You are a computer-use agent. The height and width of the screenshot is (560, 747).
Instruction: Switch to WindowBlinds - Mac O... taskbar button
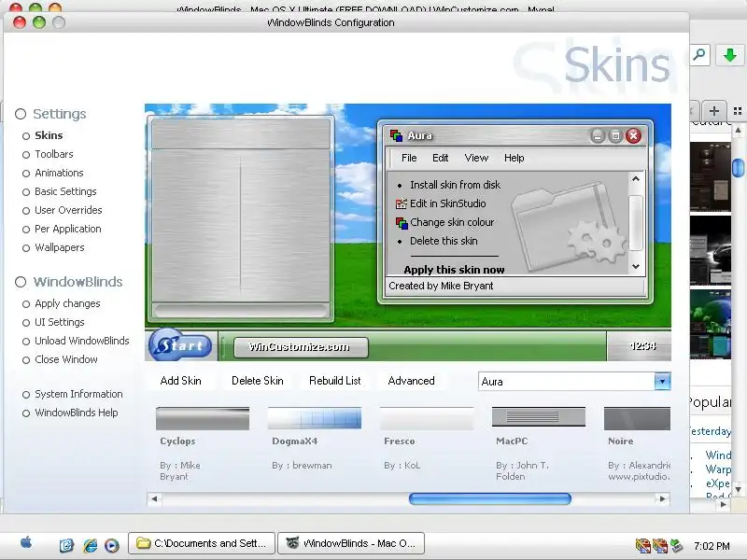351,543
